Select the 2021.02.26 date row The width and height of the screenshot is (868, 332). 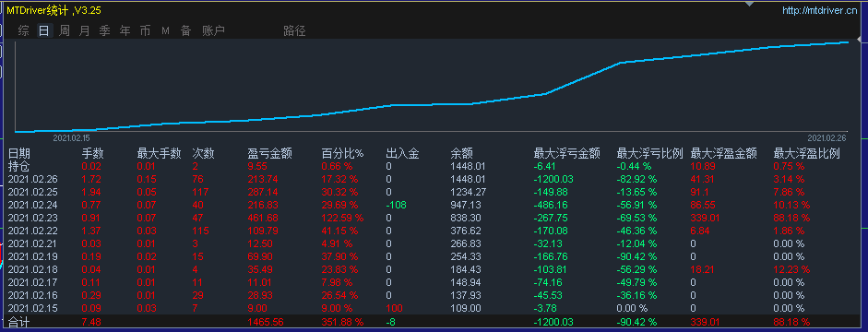tap(32, 179)
